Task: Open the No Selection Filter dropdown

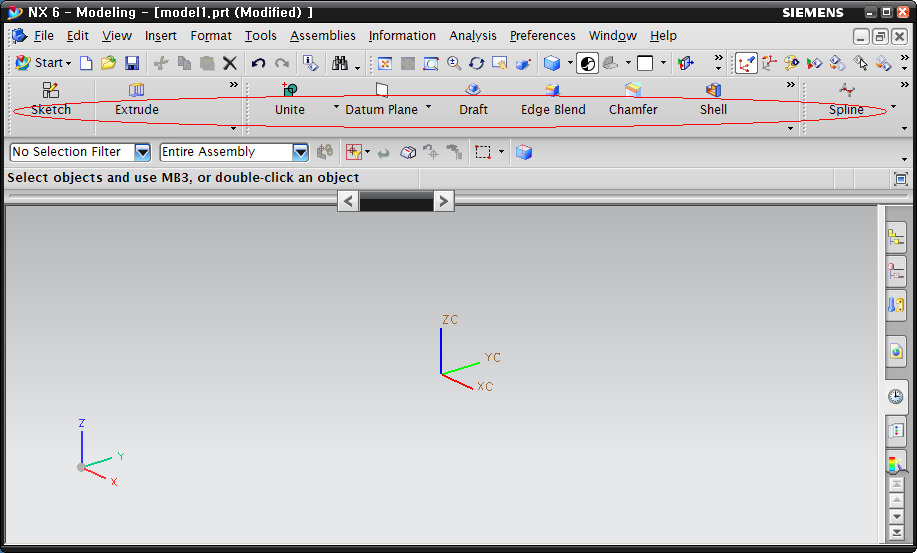Action: 142,153
